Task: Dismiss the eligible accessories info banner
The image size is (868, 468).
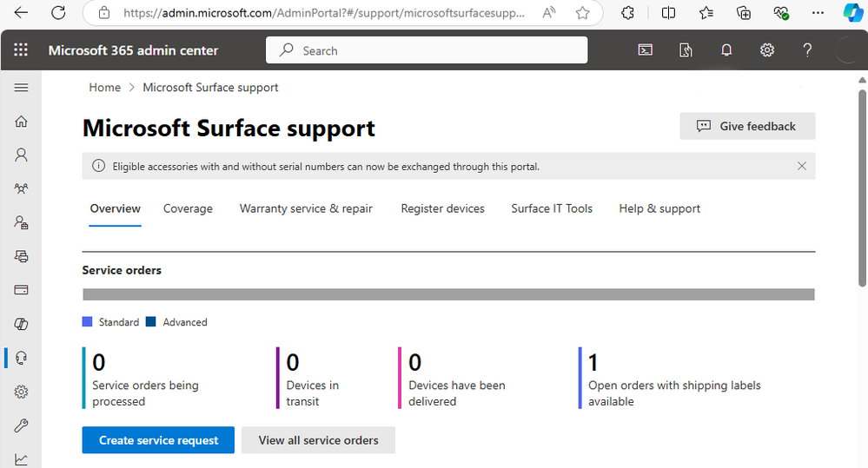Action: pos(802,166)
